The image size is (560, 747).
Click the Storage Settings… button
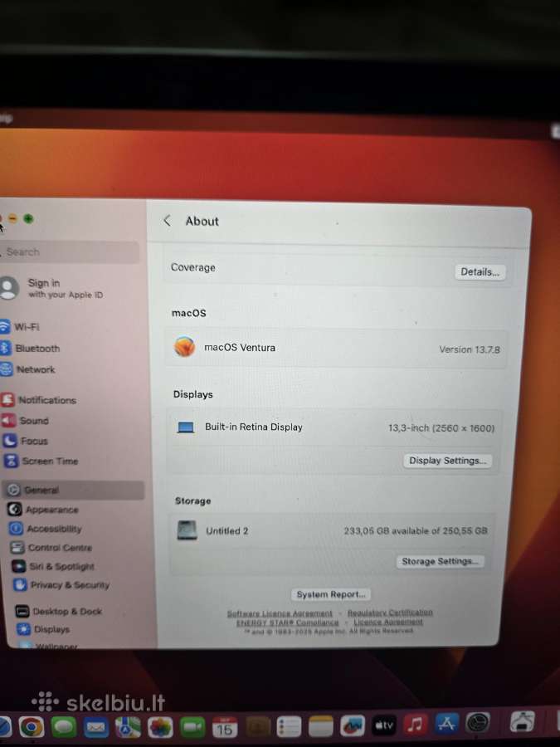tap(440, 561)
